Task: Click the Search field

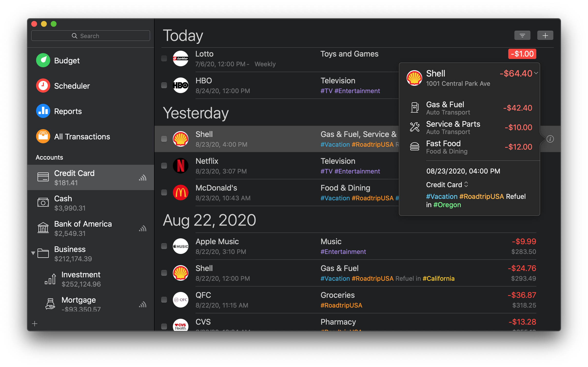Action: click(91, 36)
